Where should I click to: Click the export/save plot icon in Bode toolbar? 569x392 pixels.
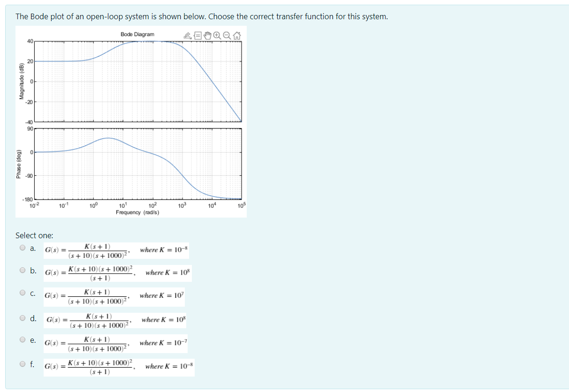pyautogui.click(x=188, y=35)
